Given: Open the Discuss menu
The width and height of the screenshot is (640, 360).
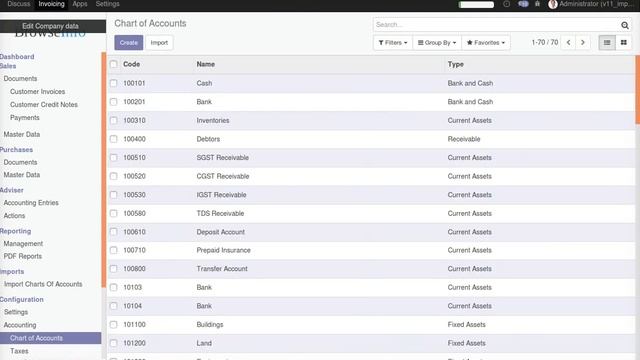Looking at the screenshot, I should click(x=18, y=4).
